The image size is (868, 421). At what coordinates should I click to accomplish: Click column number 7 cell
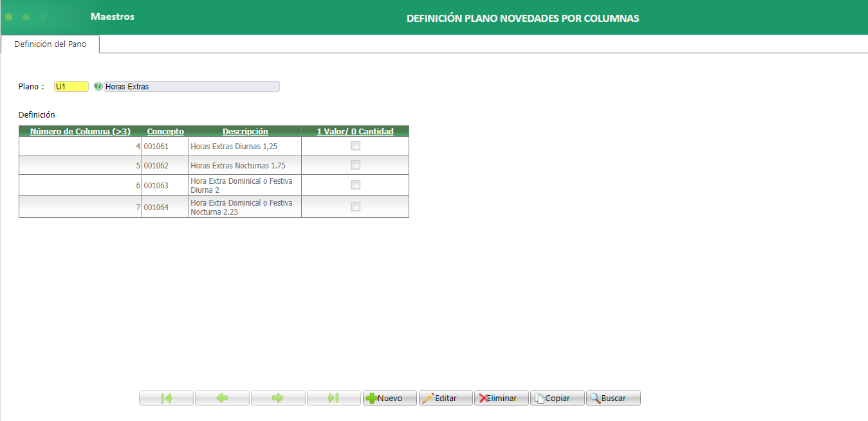click(80, 207)
